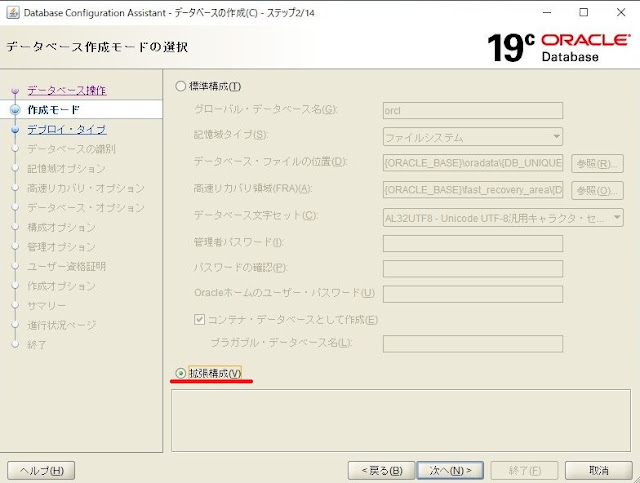Open the デプロイ・タイプ step link
This screenshot has height=483, width=640.
67,129
